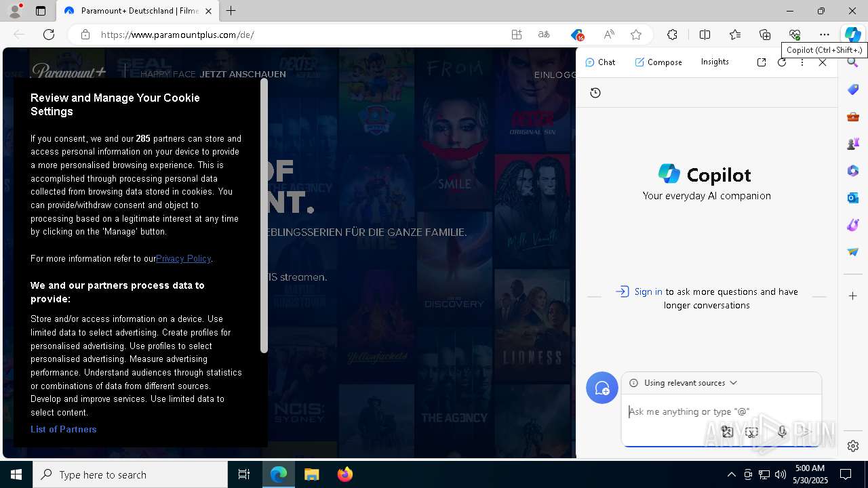Click the Paramount+ logo
Viewport: 868px width, 488px height.
coord(69,72)
